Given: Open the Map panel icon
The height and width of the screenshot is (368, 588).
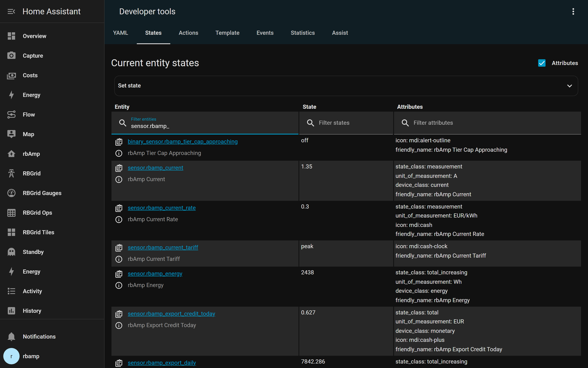Looking at the screenshot, I should [x=11, y=134].
